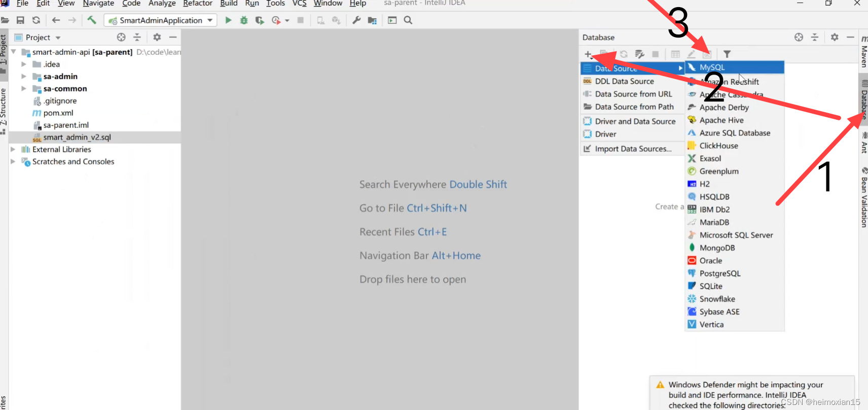Click the Database panel filter icon

[x=727, y=54]
